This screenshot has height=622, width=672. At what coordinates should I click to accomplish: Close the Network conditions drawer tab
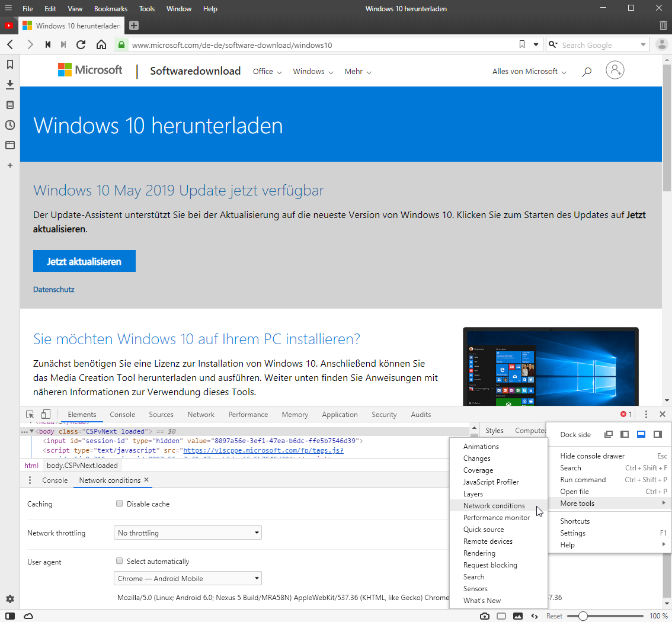(146, 480)
